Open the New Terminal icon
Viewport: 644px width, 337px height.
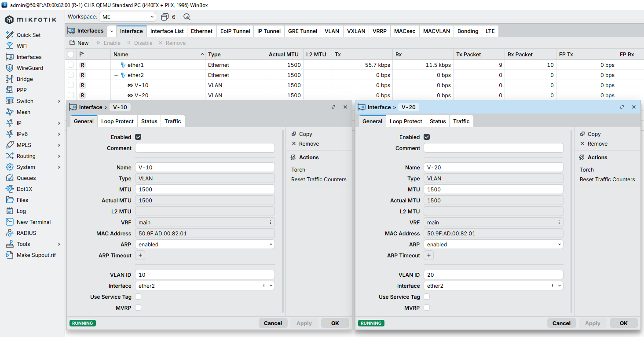coord(10,222)
